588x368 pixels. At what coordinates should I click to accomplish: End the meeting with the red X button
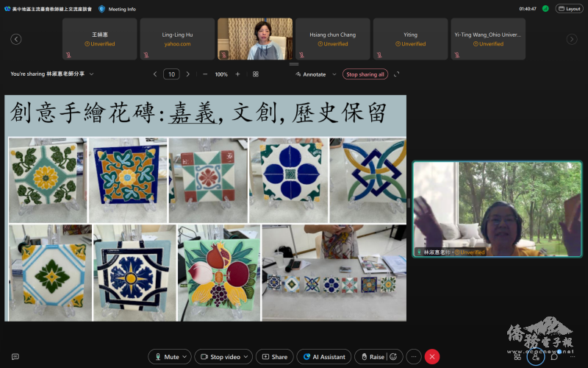click(x=432, y=357)
